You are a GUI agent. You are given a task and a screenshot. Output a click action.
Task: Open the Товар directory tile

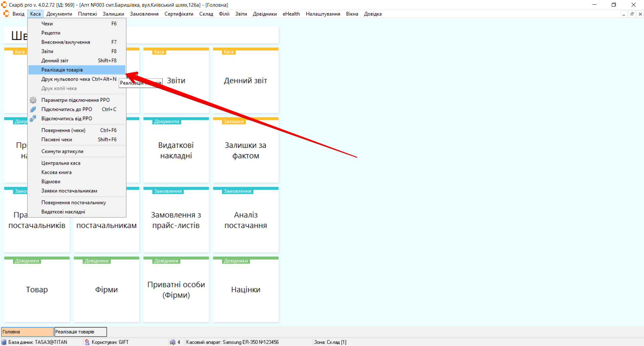(37, 290)
